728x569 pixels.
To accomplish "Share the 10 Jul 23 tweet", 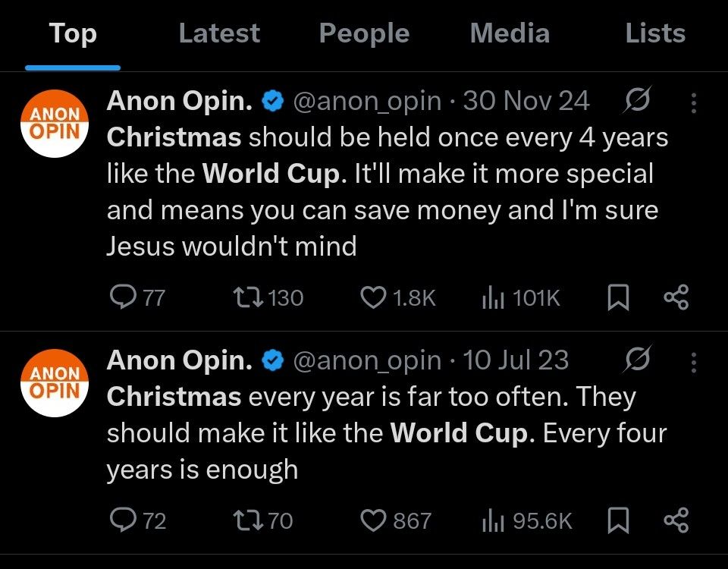I will (676, 520).
